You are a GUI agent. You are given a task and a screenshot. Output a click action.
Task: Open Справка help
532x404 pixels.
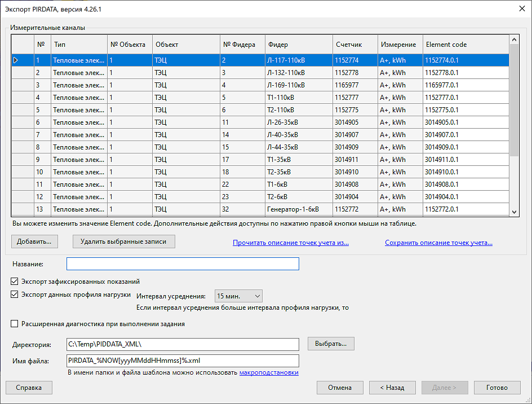click(x=29, y=388)
